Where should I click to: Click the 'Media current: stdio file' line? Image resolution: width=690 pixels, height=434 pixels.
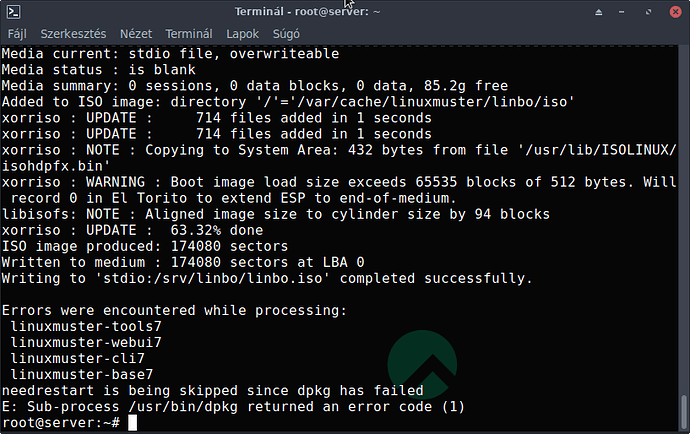tap(170, 54)
